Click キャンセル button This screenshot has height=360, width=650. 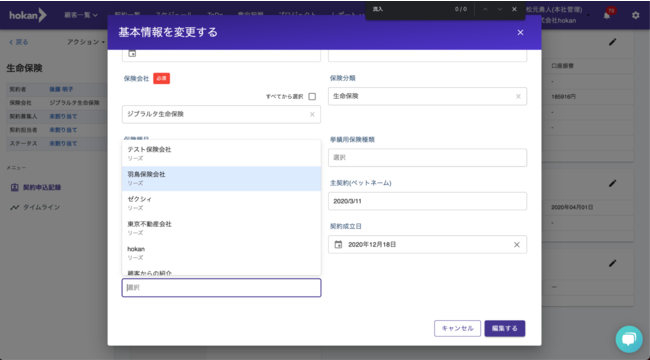tap(457, 328)
